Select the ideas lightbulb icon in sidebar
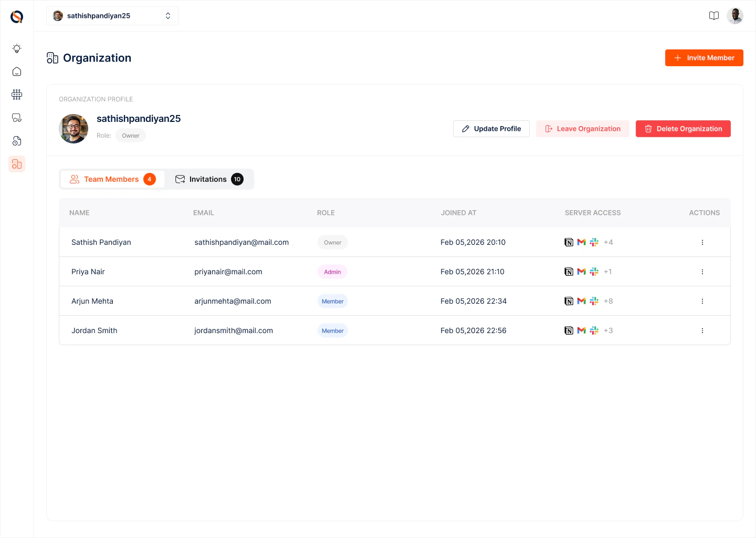 click(16, 48)
